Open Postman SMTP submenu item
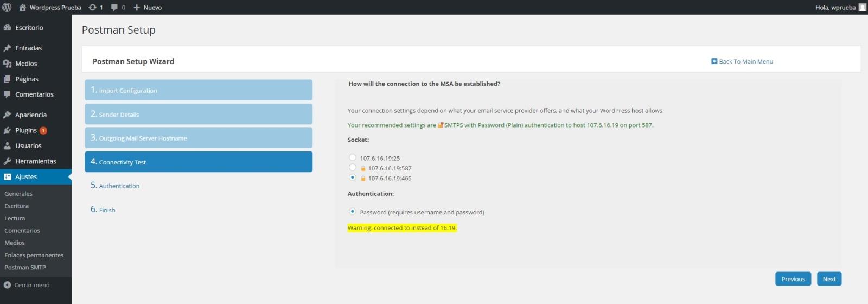 click(25, 268)
